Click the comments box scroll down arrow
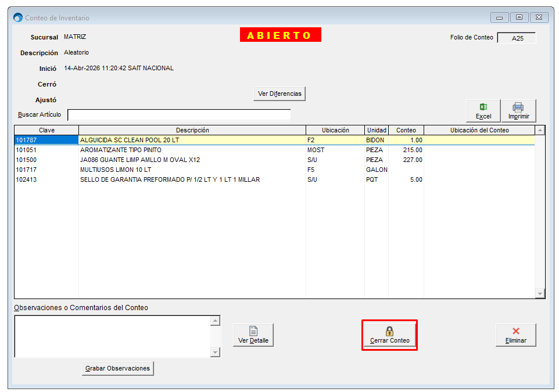The height and width of the screenshot is (392, 559). [x=216, y=353]
